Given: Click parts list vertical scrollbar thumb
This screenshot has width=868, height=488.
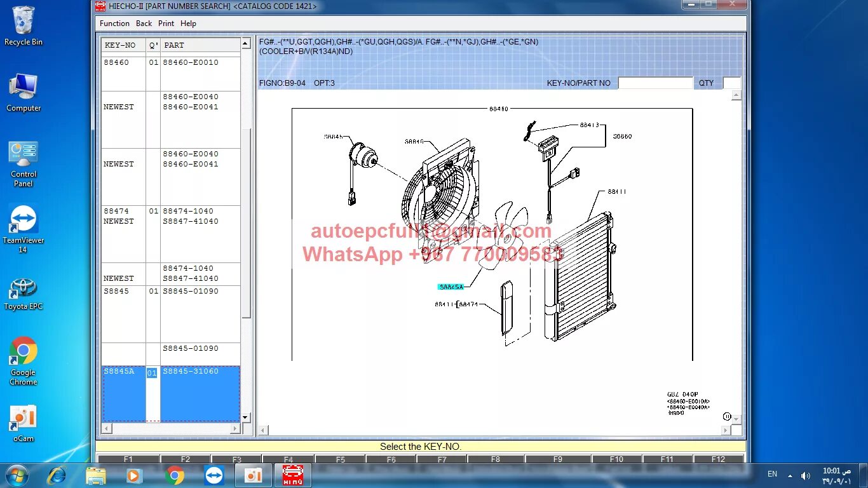Looking at the screenshot, I should [x=246, y=222].
